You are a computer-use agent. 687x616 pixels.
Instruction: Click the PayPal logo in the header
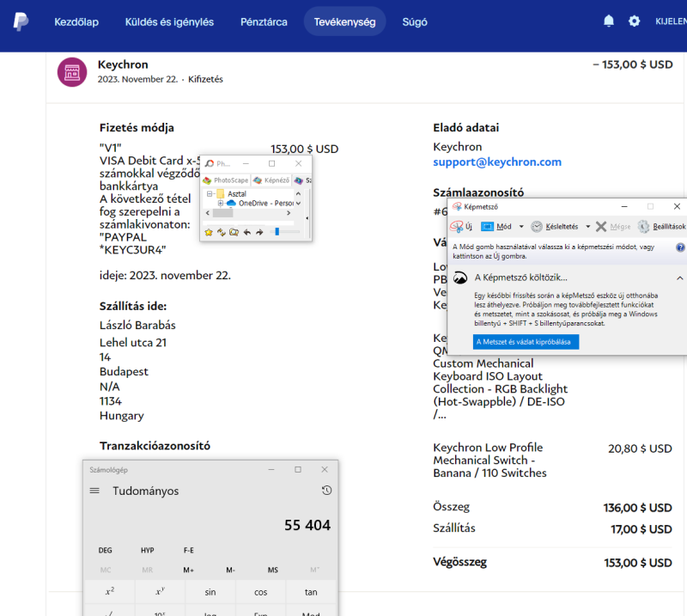click(21, 21)
